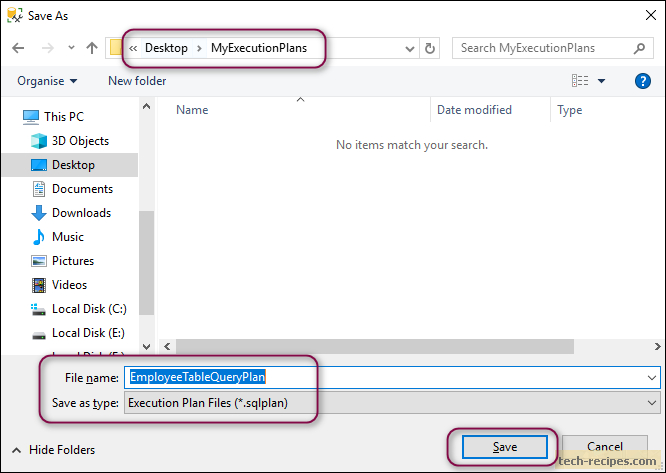Select This PC in navigation pane
This screenshot has width=666, height=473.
[x=64, y=117]
